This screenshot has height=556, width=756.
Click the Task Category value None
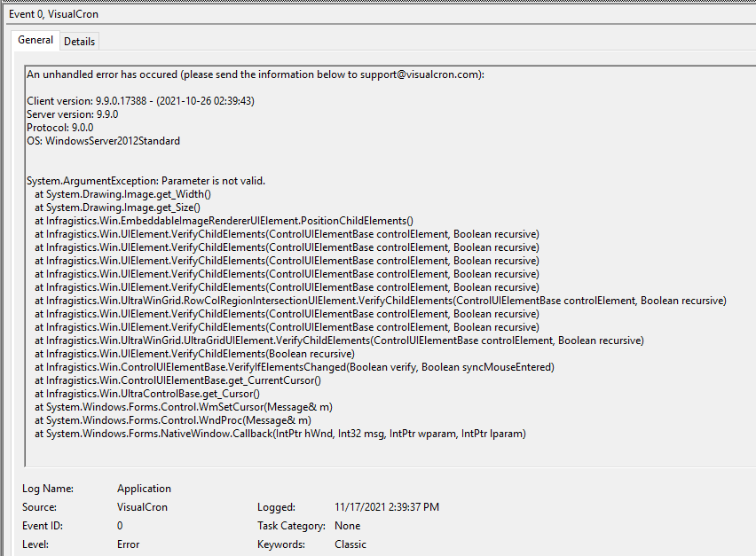point(347,526)
